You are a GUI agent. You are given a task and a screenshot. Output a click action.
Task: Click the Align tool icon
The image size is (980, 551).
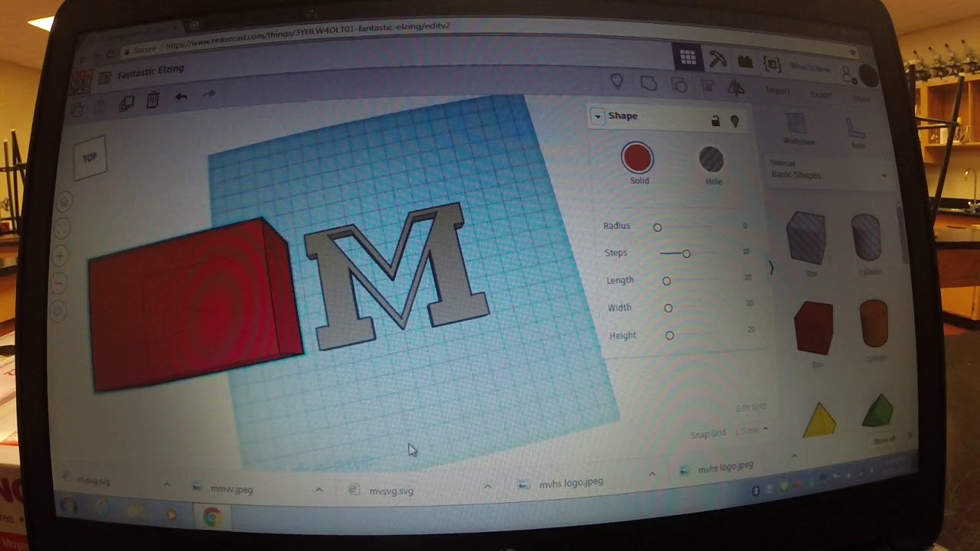[708, 86]
